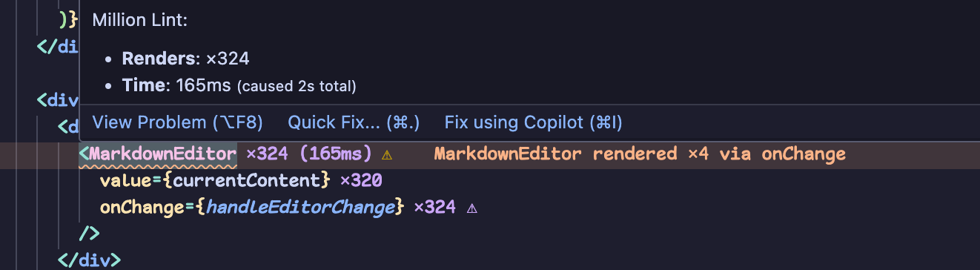Click the ×320 count beside value prop
This screenshot has height=270, width=980.
coord(361,181)
